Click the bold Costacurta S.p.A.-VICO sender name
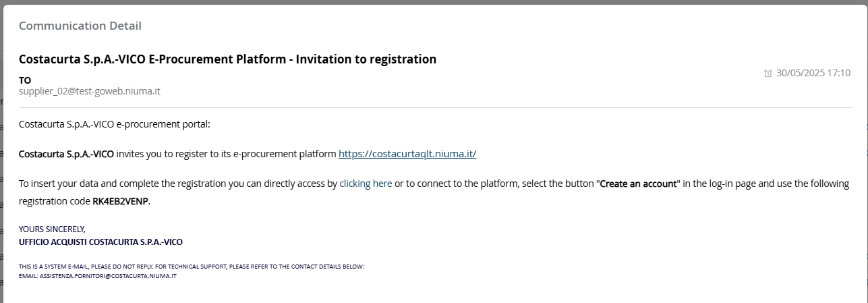Image resolution: width=868 pixels, height=303 pixels. click(66, 154)
